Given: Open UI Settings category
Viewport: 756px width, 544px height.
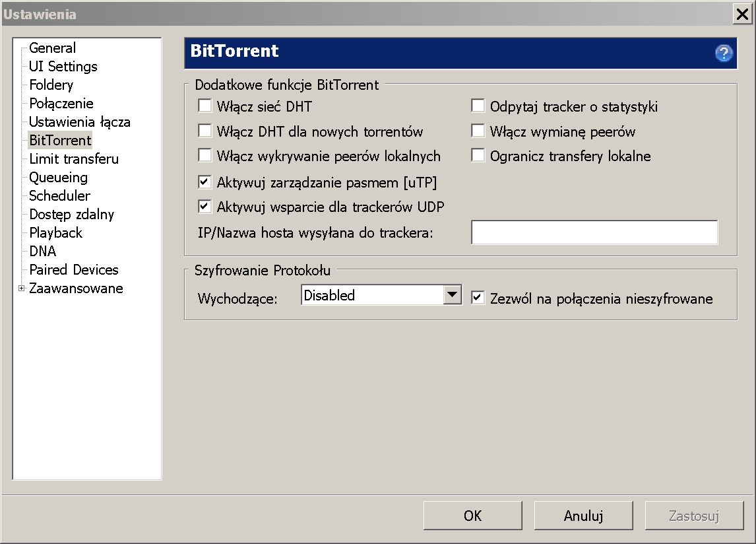Looking at the screenshot, I should pos(63,66).
